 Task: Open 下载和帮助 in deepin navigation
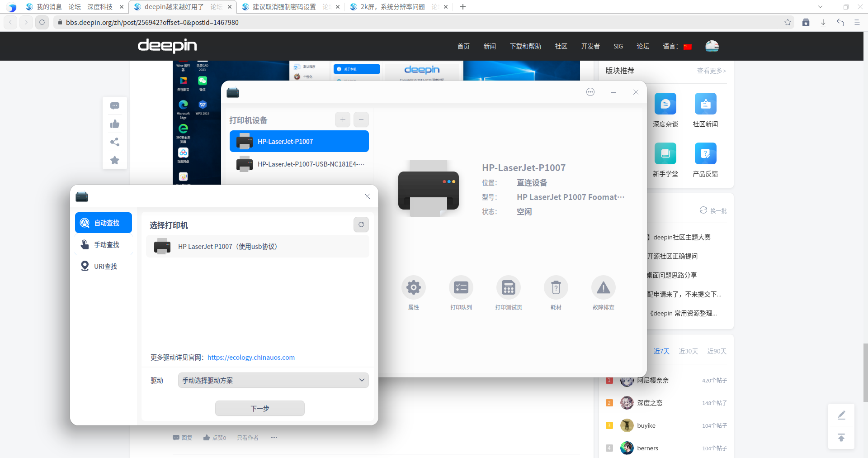click(525, 46)
